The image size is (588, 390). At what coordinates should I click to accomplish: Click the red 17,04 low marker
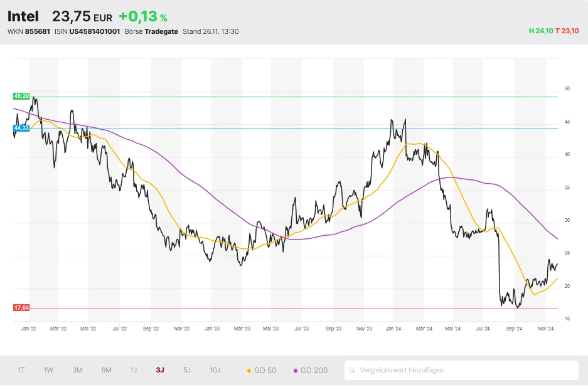[x=21, y=308]
